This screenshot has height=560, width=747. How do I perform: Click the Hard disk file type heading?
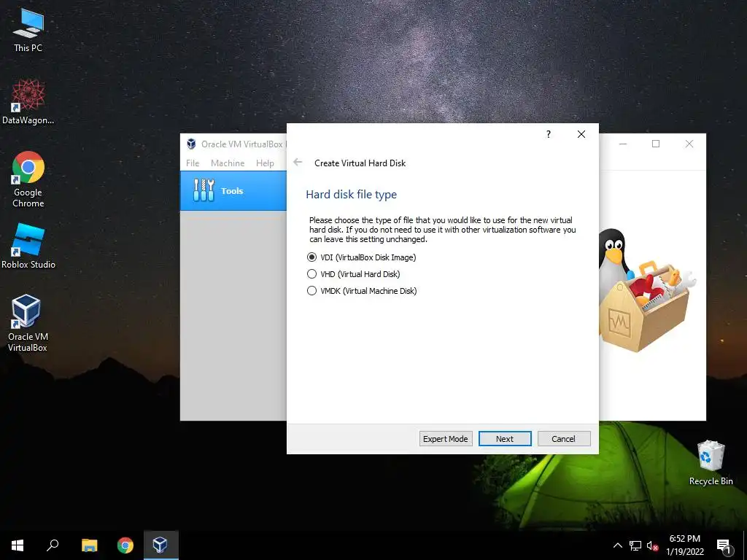coord(351,194)
